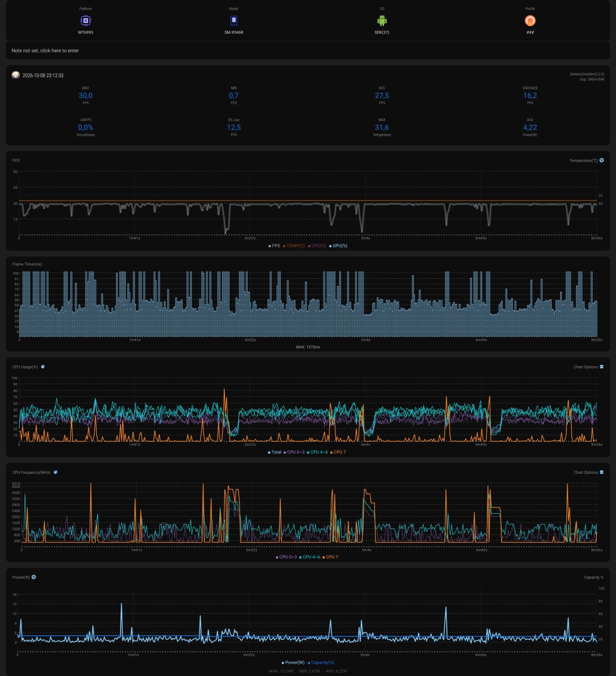This screenshot has width=616, height=676.
Task: Click the VARIANCE value 16,2
Action: (x=530, y=96)
